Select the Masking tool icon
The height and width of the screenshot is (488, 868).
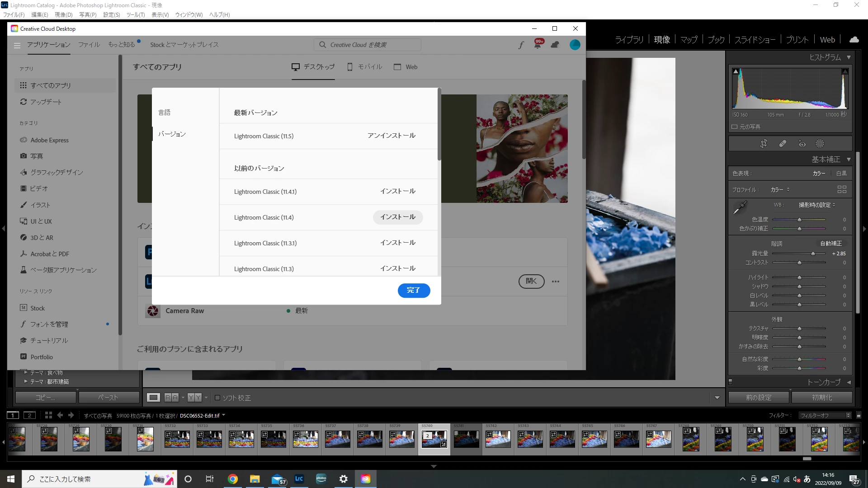820,144
